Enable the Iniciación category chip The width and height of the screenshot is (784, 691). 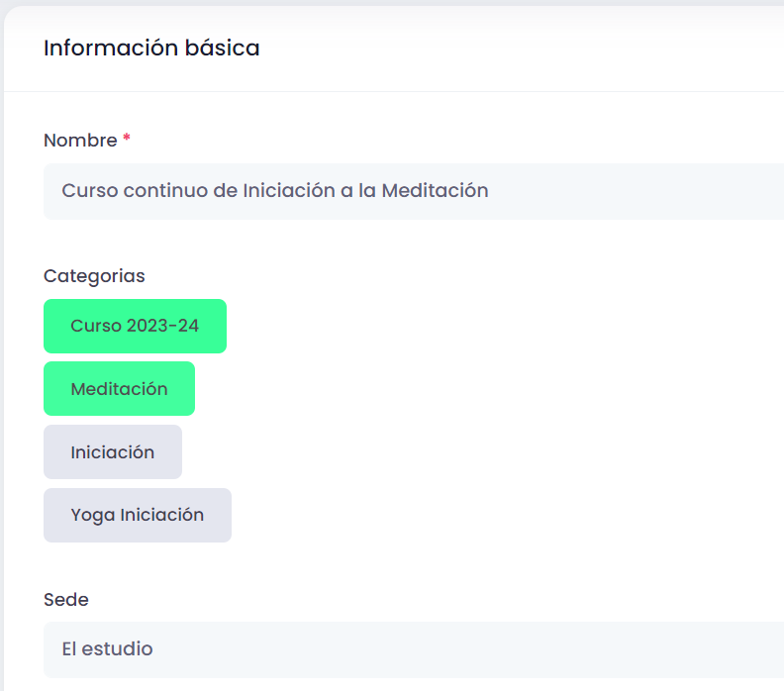[x=112, y=452]
